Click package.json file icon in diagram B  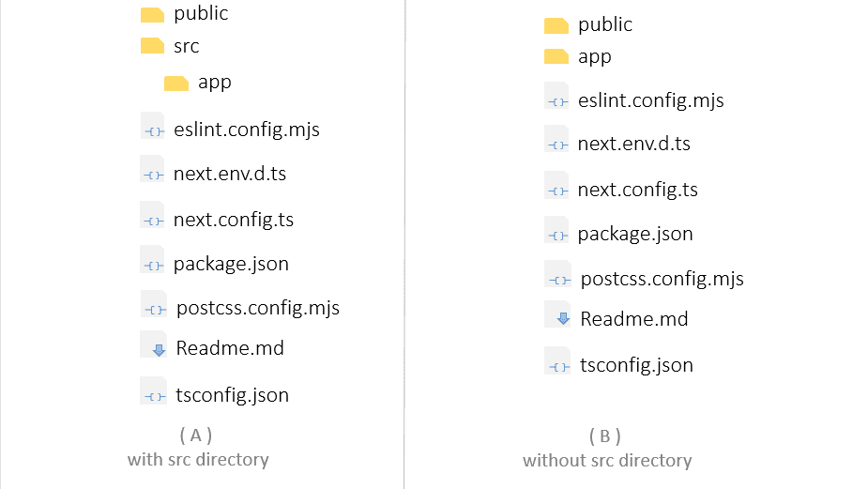(556, 230)
